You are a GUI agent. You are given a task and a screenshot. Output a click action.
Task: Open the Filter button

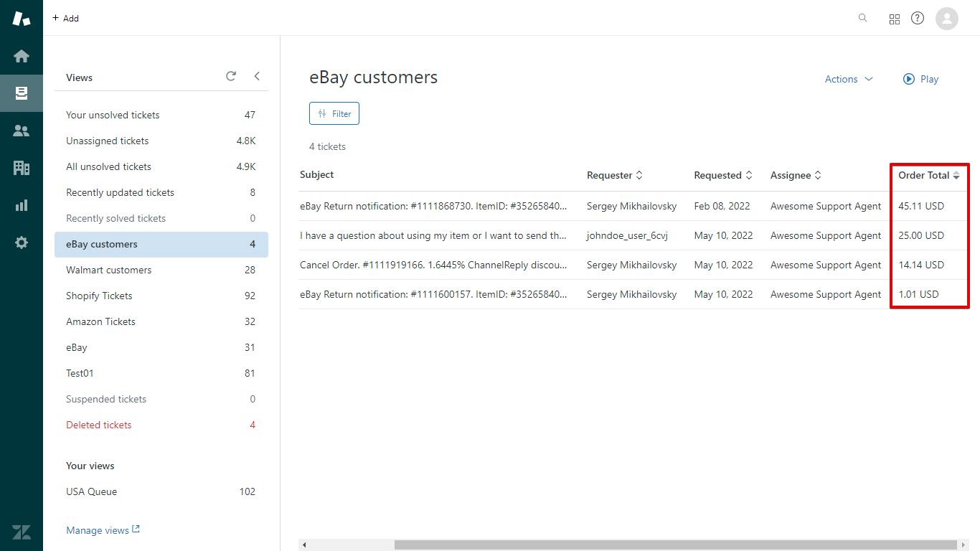[334, 113]
